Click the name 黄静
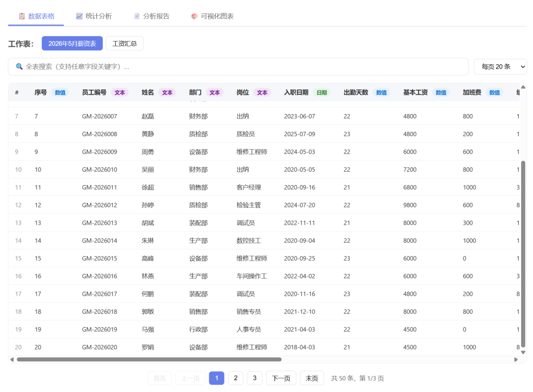533x392 pixels. (148, 134)
